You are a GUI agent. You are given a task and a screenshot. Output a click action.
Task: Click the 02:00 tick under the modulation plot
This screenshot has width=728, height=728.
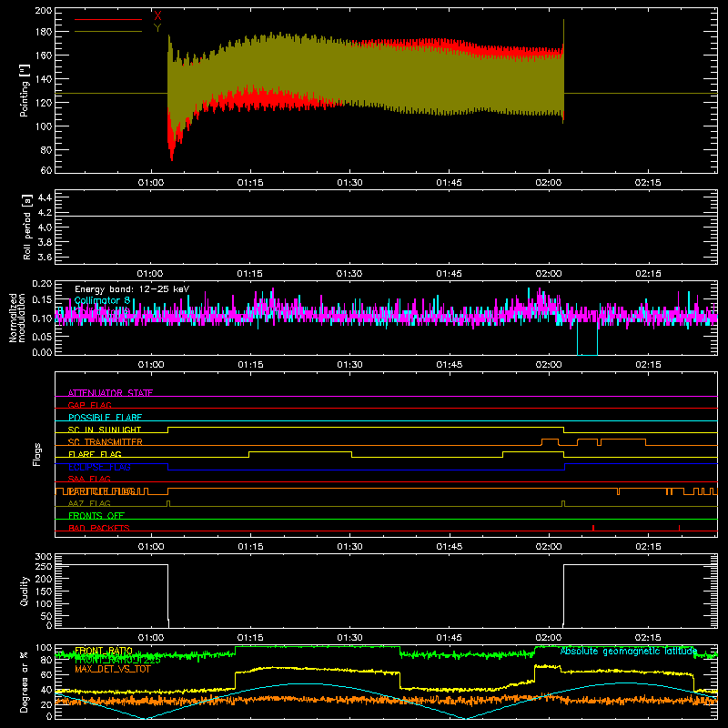tap(549, 365)
